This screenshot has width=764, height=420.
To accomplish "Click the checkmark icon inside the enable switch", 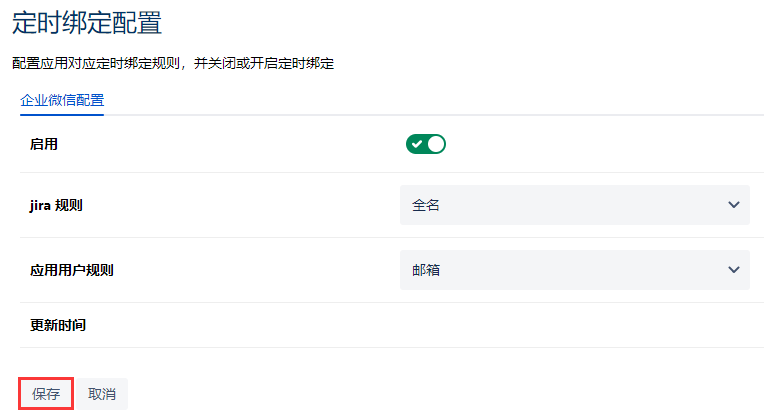I will point(417,144).
